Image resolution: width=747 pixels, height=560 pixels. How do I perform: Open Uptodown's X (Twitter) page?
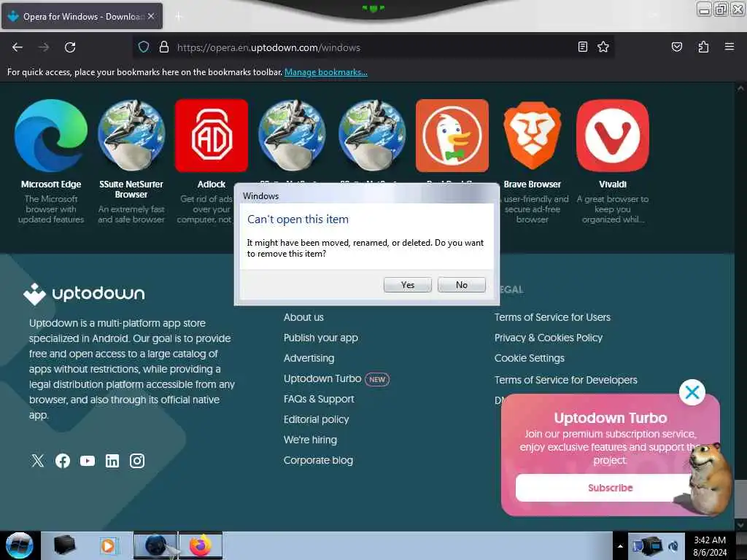[38, 461]
